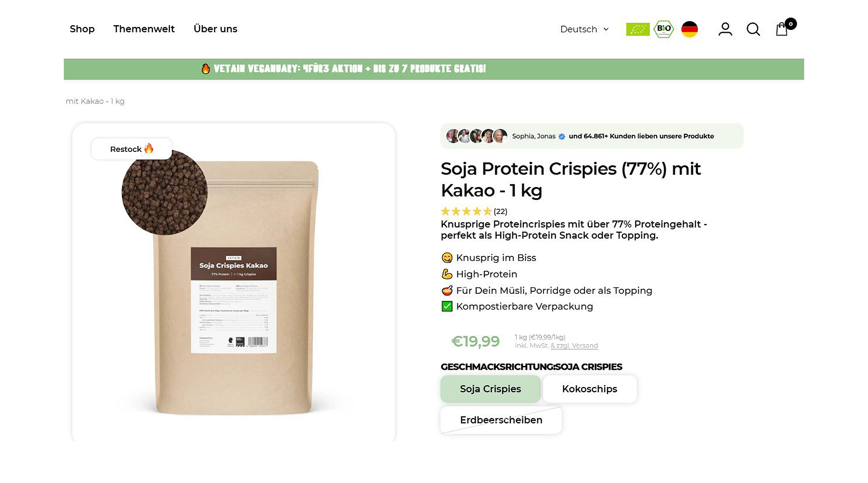The image size is (868, 483).
Task: Follow the '& zzgl. Versand' shipping link
Action: tap(574, 345)
